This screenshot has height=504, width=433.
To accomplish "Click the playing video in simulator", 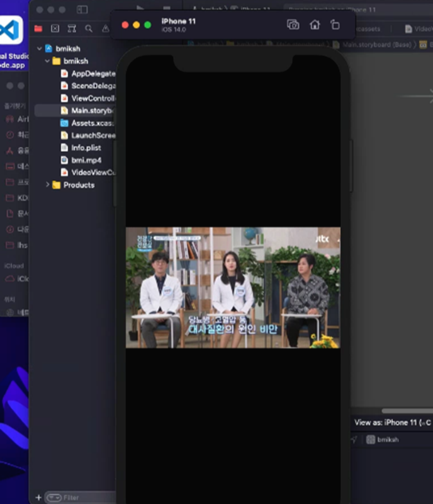I will (x=233, y=288).
